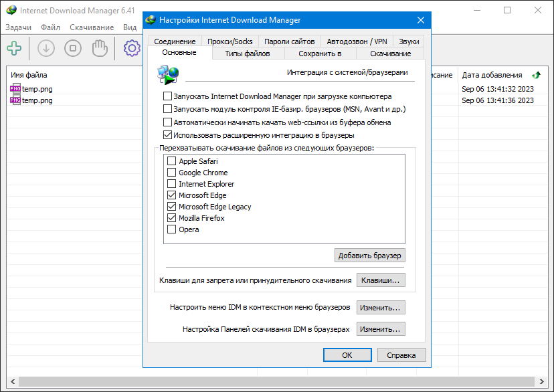Screen dimensions: 554x392
Task: Sort by Имя файла column header
Action: [x=29, y=75]
